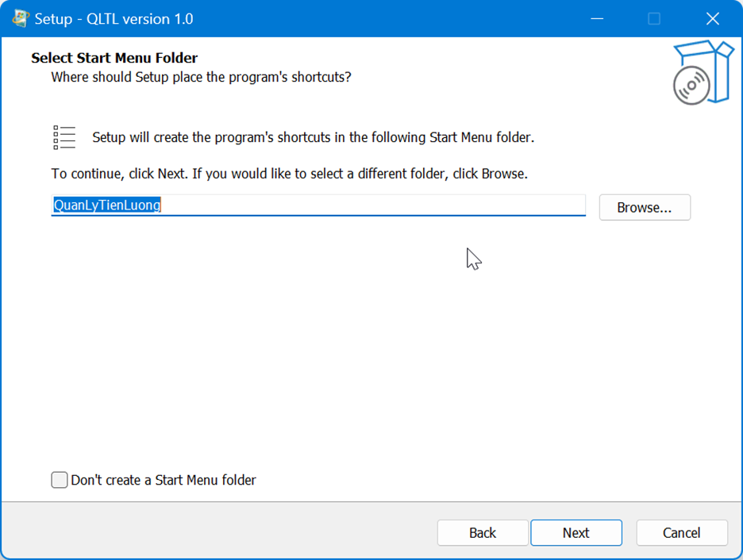Go Back to the previous setup step
Image resolution: width=743 pixels, height=560 pixels.
pyautogui.click(x=482, y=533)
